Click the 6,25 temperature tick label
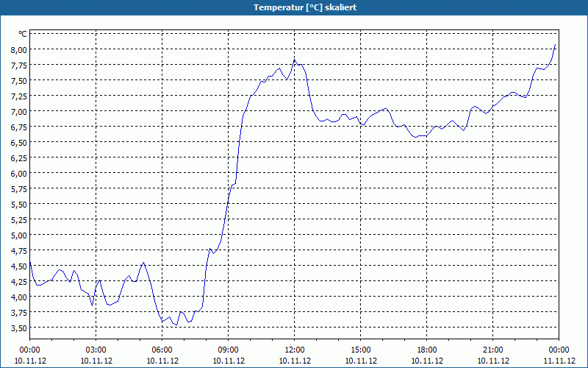This screenshot has width=588, height=368. pyautogui.click(x=19, y=158)
